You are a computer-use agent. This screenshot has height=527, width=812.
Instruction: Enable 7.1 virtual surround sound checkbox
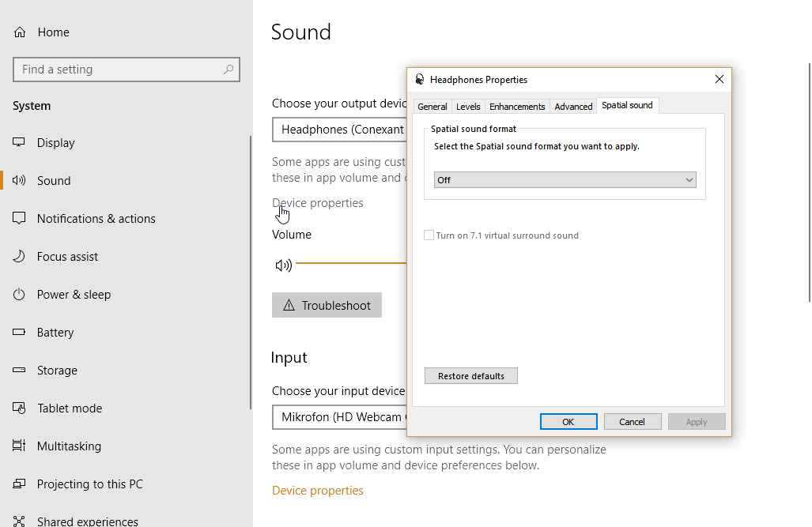point(429,235)
